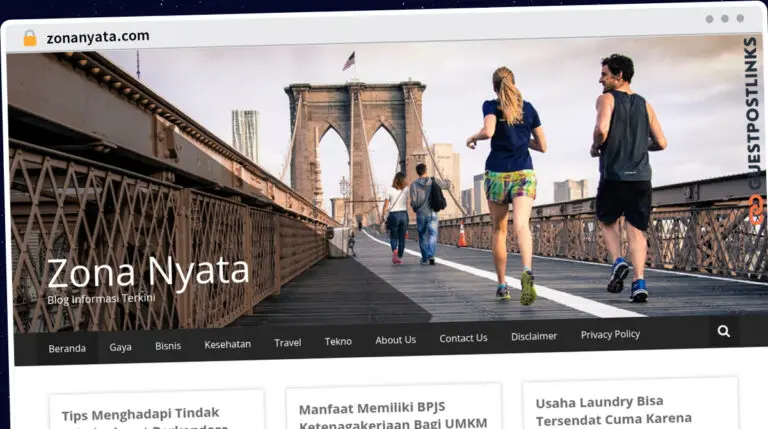Click the orange chain link logo icon

(x=756, y=209)
